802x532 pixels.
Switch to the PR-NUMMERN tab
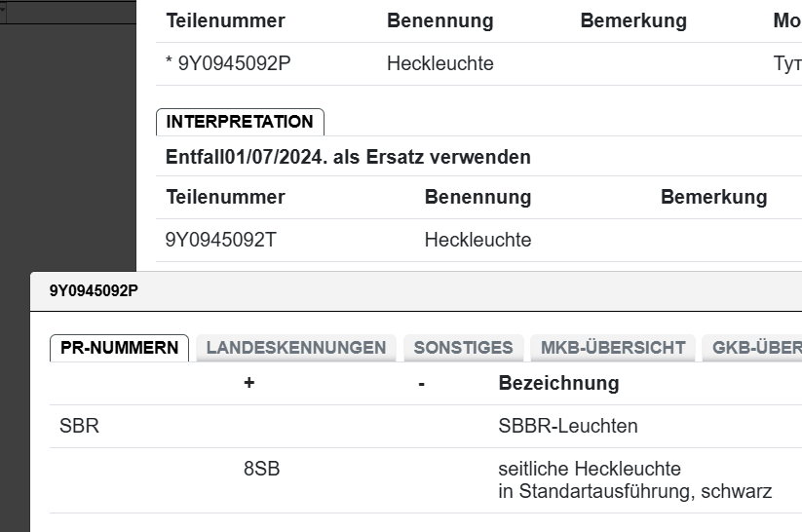pos(119,348)
